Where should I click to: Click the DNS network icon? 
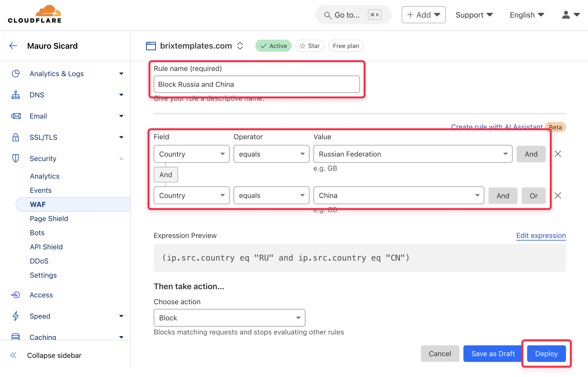16,95
